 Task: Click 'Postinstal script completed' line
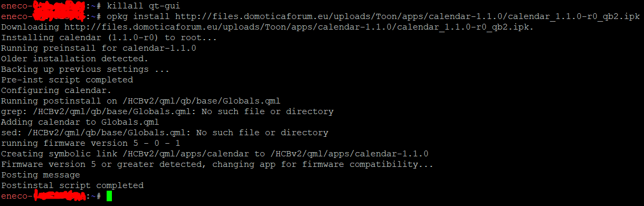(x=72, y=185)
